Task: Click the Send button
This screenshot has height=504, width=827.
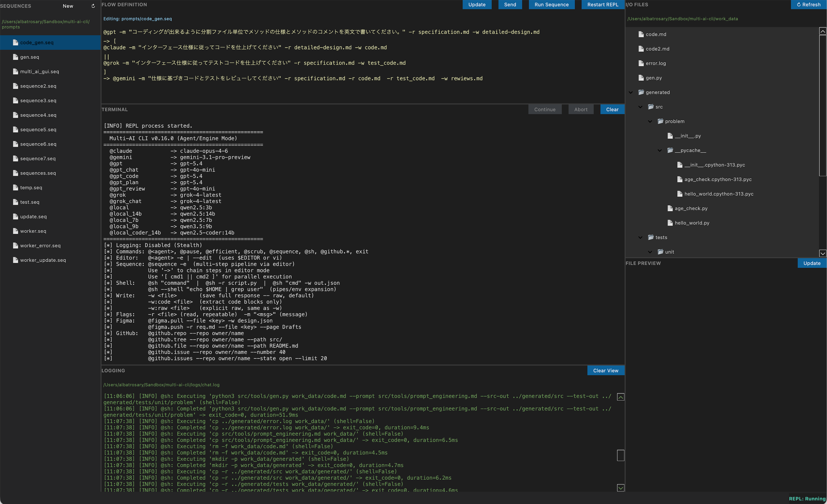Action: click(510, 5)
